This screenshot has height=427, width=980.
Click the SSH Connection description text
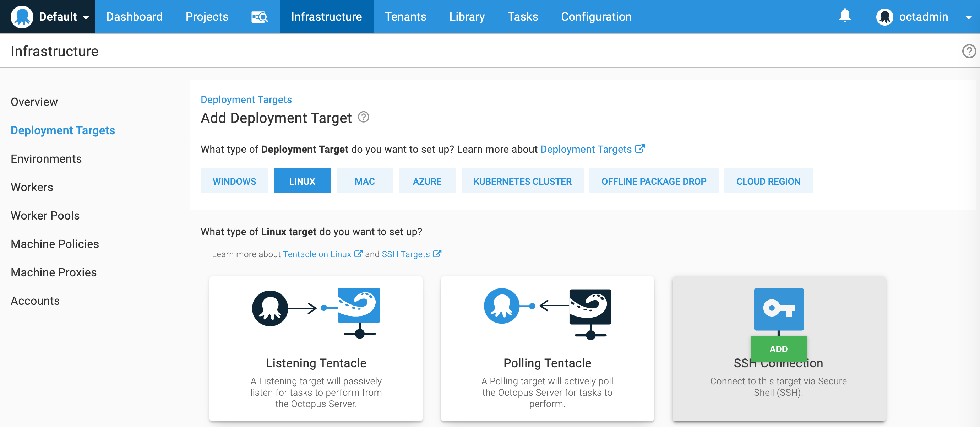click(778, 387)
